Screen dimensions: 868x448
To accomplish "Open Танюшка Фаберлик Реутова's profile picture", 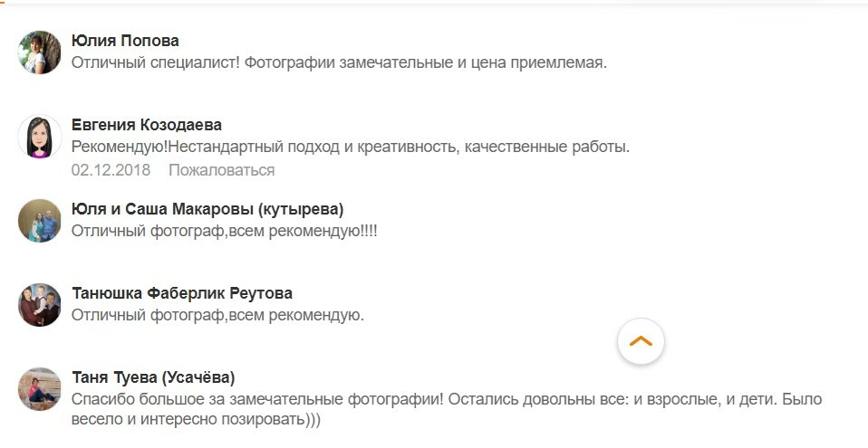I will pos(40,305).
